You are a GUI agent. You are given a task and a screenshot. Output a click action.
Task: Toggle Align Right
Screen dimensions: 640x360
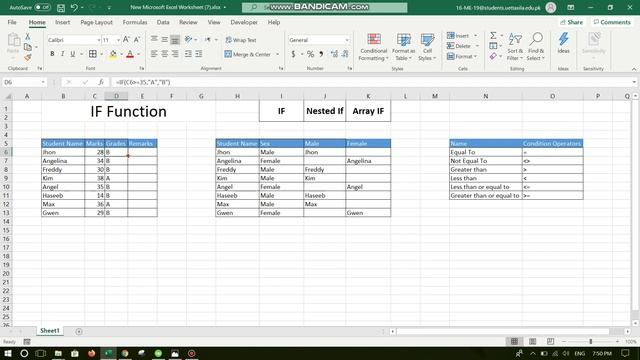[x=175, y=54]
